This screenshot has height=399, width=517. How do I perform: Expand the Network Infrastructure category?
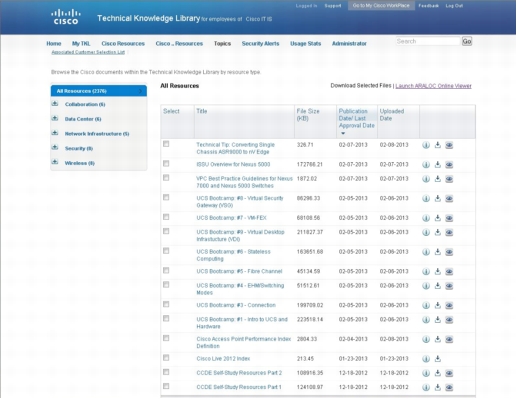(x=55, y=133)
